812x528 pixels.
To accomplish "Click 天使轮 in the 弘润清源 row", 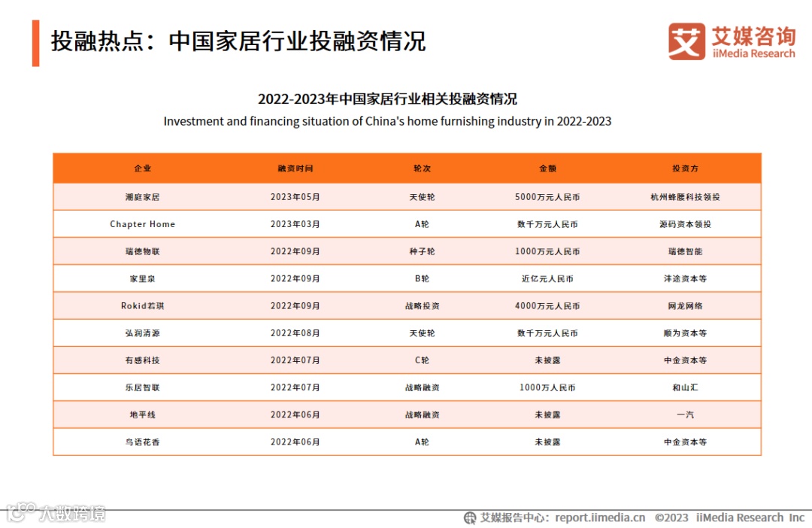I will 422,333.
